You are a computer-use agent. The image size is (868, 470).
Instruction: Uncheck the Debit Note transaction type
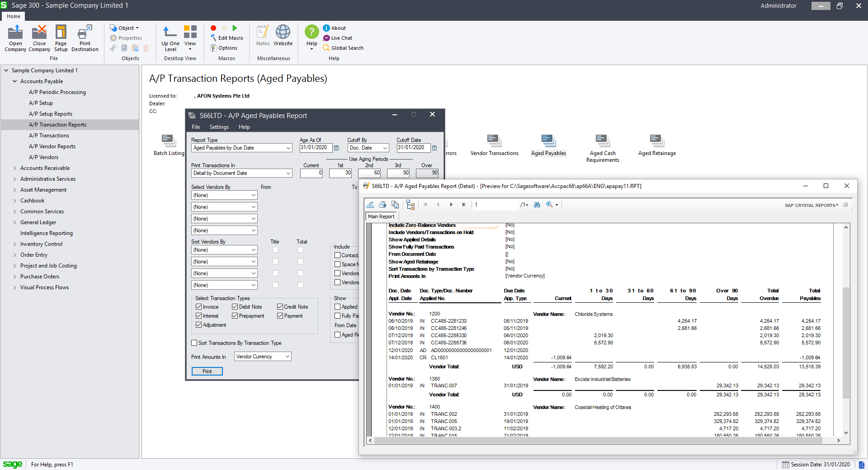235,307
